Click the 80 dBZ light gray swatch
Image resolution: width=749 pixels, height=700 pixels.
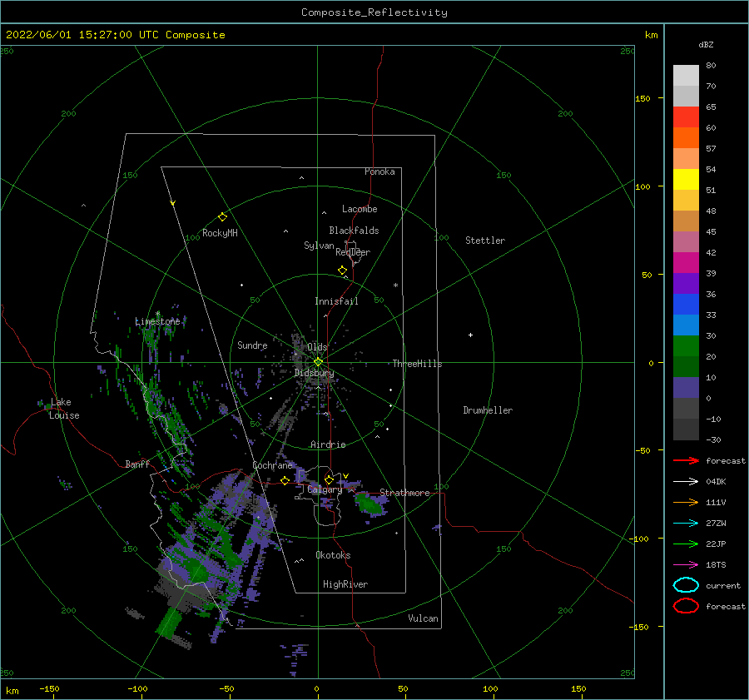point(686,76)
